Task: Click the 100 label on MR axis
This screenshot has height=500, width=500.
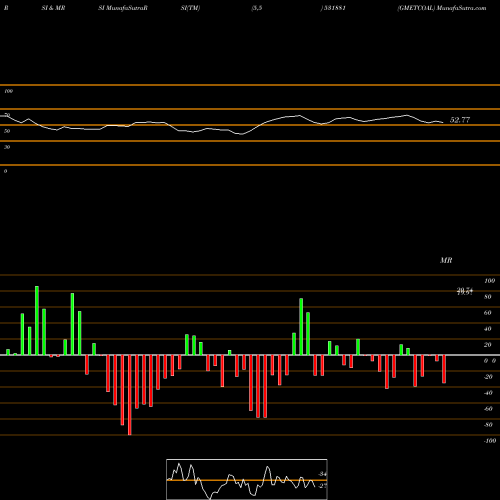Action: (x=489, y=281)
